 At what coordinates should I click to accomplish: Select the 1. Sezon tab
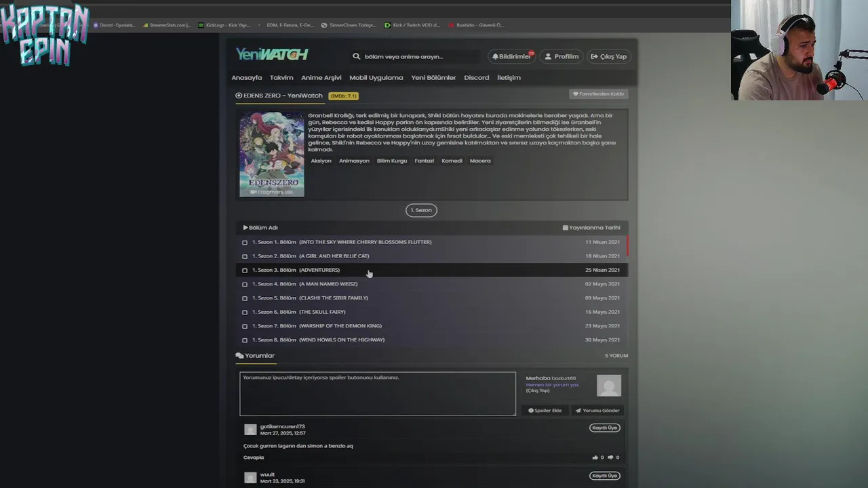[421, 210]
